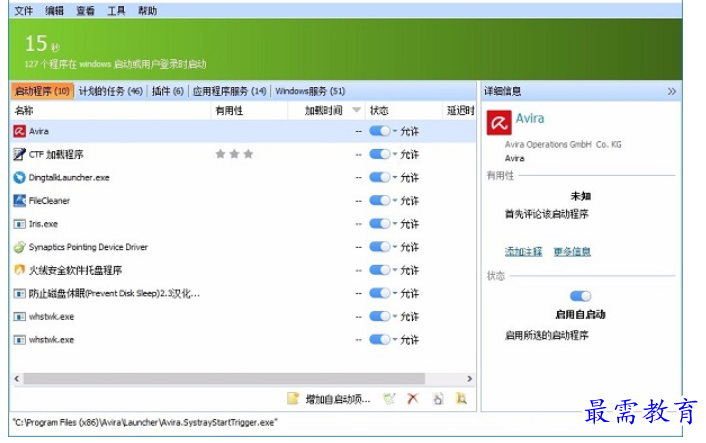Click the scrollbar left arrow
The width and height of the screenshot is (706, 443).
tap(17, 379)
